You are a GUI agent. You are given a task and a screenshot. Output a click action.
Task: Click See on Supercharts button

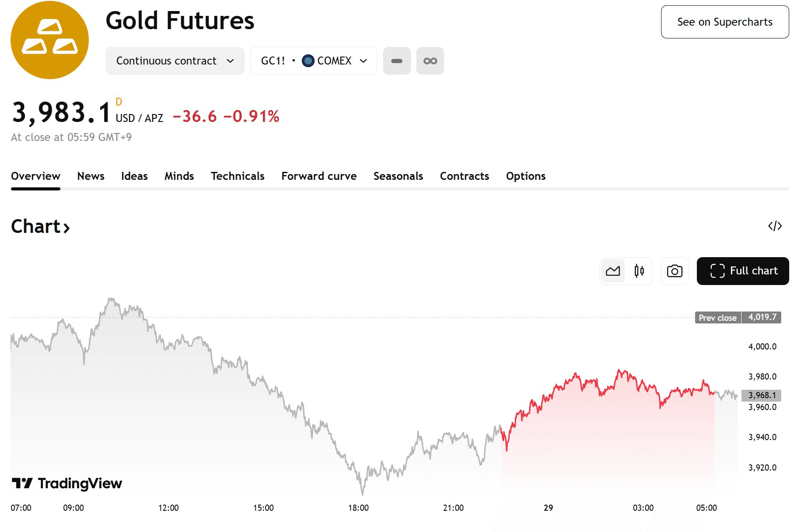coord(725,22)
